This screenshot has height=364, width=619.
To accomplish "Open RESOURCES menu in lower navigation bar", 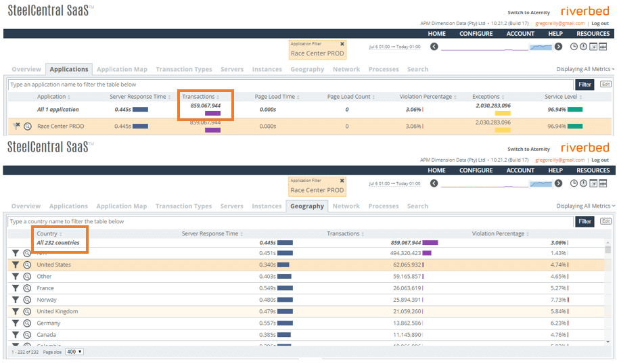I will pos(593,170).
